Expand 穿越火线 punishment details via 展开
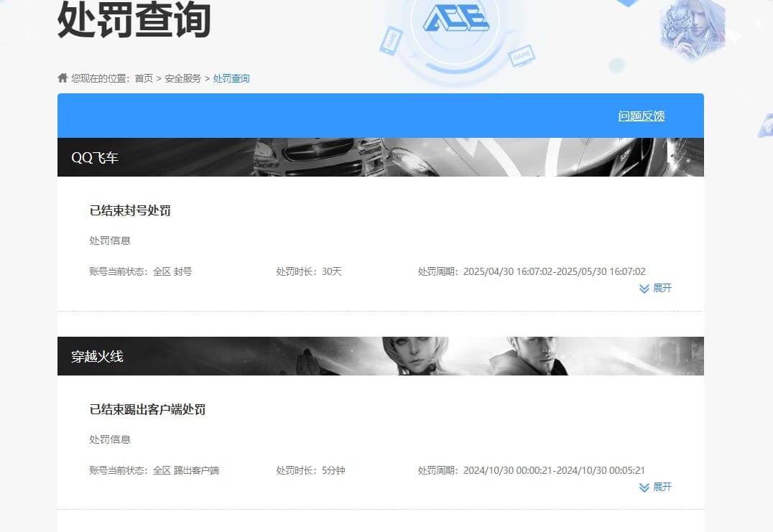 tap(656, 487)
